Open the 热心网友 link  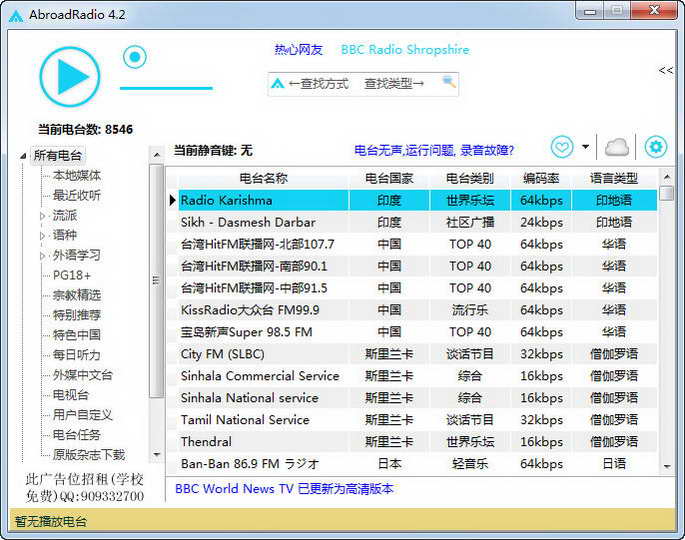(x=298, y=50)
